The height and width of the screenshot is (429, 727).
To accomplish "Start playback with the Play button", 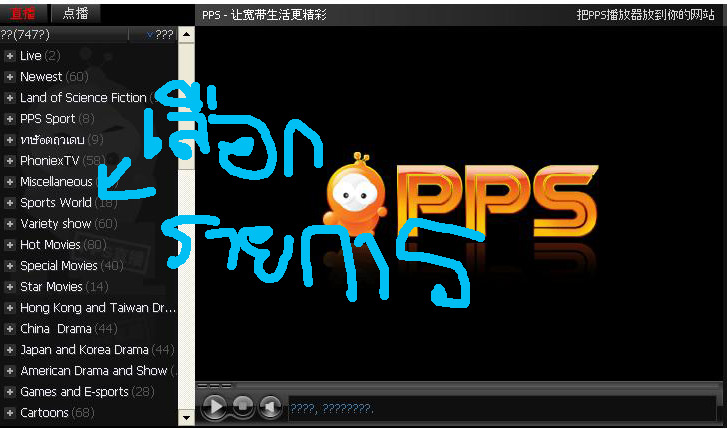I will (214, 407).
